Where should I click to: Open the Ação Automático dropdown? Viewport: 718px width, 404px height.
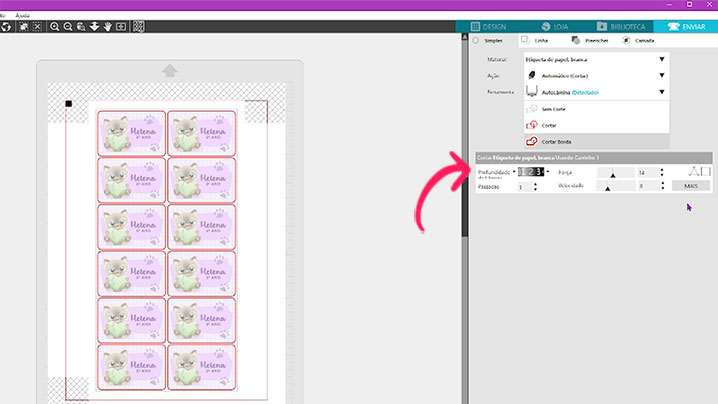661,75
